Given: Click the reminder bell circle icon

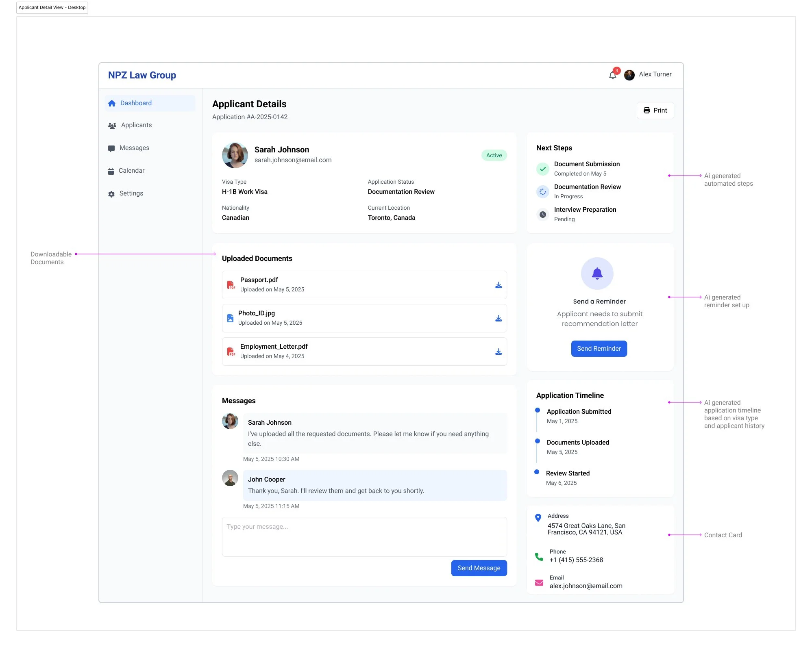Looking at the screenshot, I should pos(597,274).
